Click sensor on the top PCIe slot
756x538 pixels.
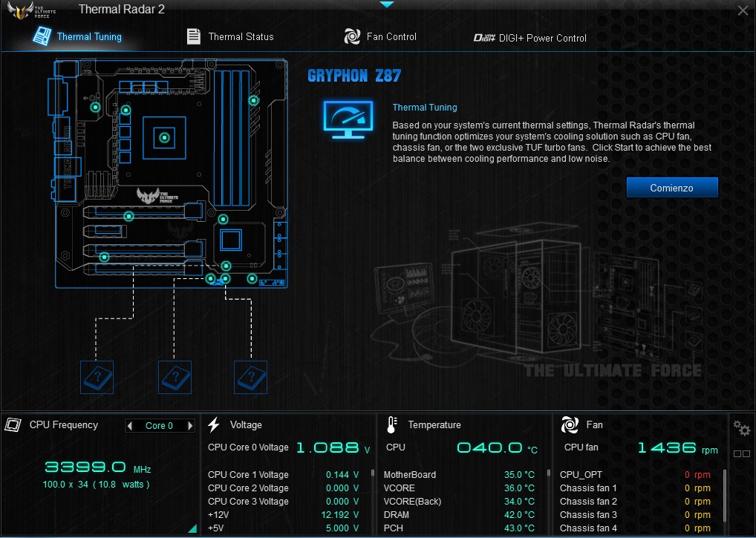click(x=128, y=216)
